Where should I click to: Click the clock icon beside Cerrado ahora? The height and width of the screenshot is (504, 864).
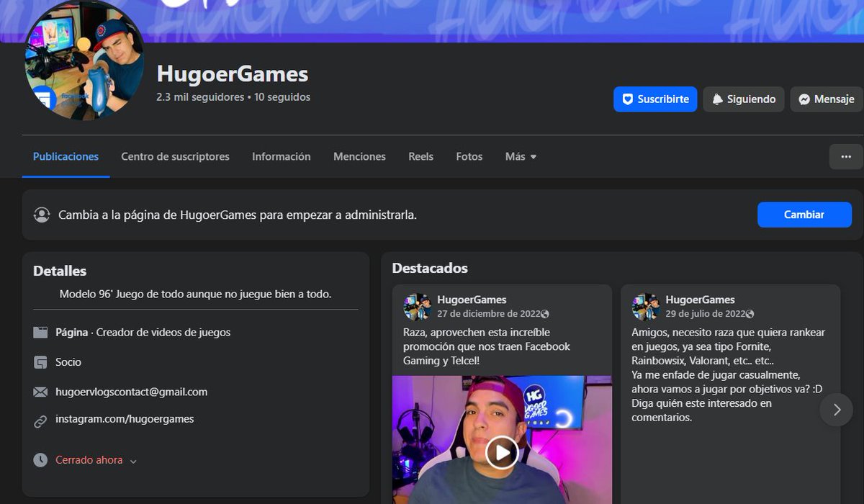pos(40,459)
